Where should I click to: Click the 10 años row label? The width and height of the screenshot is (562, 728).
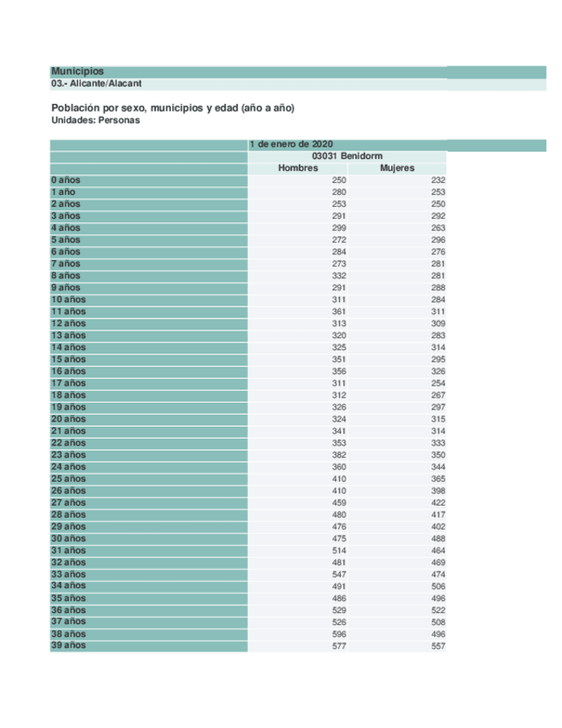(68, 300)
